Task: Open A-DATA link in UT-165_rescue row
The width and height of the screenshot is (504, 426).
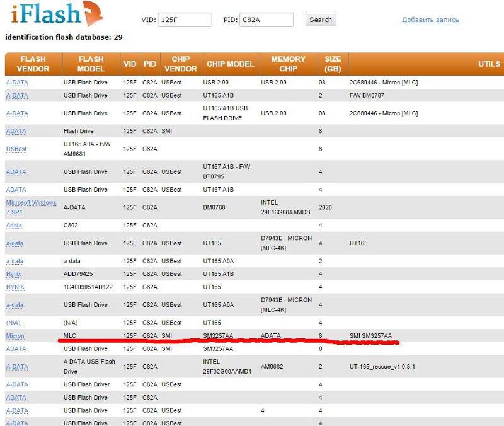Action: [17, 367]
